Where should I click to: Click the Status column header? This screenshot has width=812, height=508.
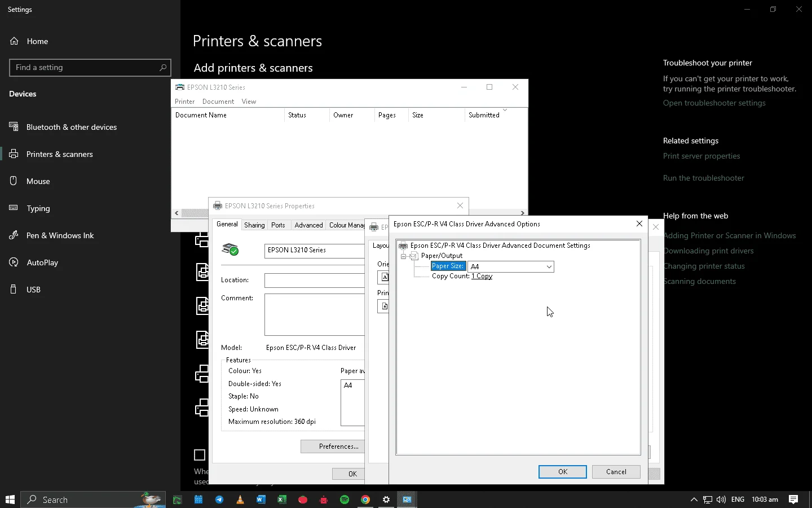(x=307, y=115)
